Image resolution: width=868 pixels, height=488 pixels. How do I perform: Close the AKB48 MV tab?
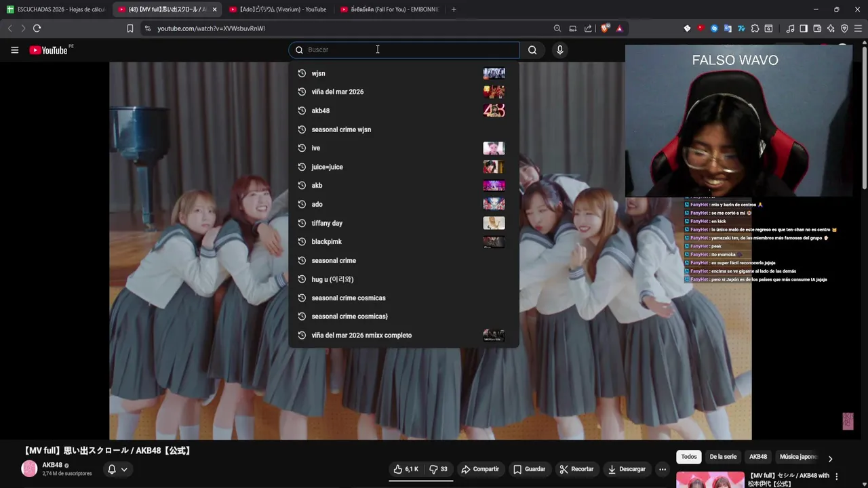pyautogui.click(x=215, y=9)
